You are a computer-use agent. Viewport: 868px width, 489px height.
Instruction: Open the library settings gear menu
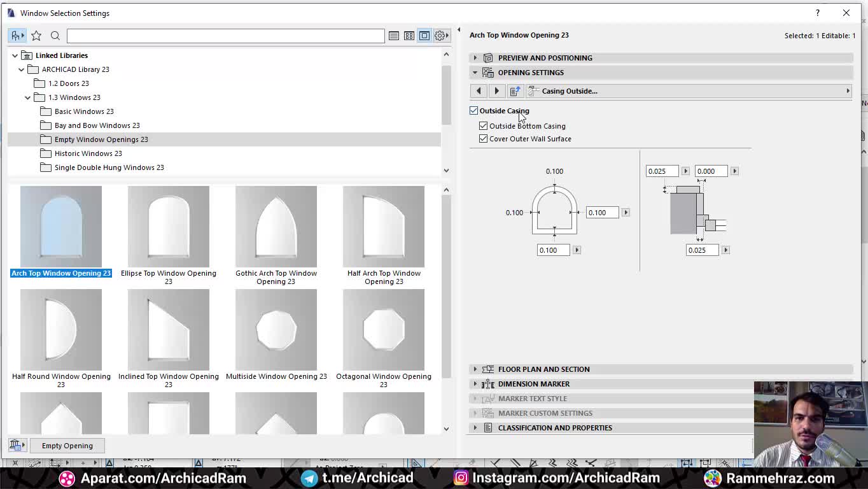tap(440, 36)
